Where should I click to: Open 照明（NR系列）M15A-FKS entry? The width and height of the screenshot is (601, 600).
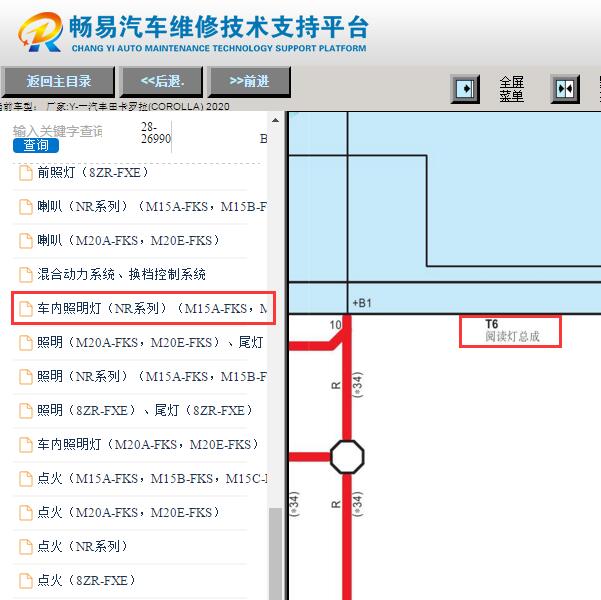click(x=152, y=376)
